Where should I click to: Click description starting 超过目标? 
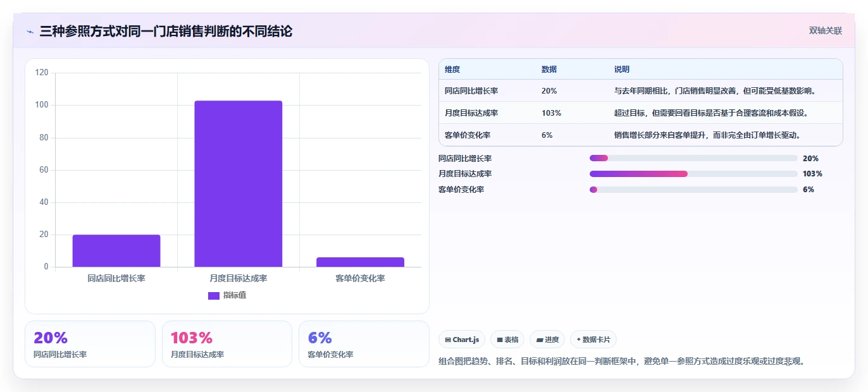point(711,113)
